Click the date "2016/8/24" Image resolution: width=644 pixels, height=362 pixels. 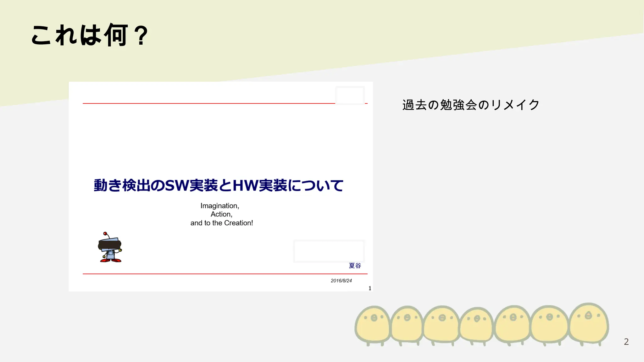[x=341, y=281]
